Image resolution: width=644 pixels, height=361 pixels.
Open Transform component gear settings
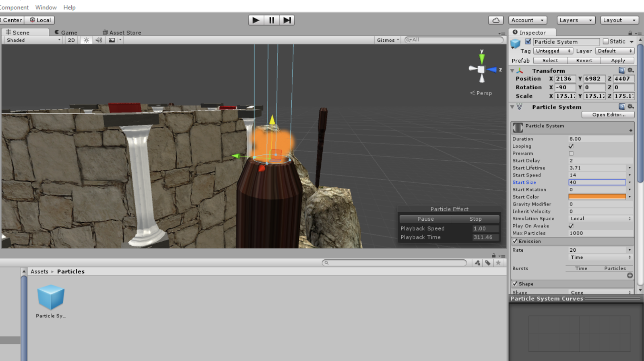[x=631, y=70]
